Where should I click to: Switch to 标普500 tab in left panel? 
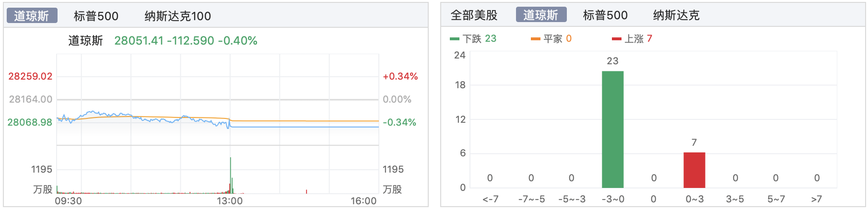tap(96, 16)
